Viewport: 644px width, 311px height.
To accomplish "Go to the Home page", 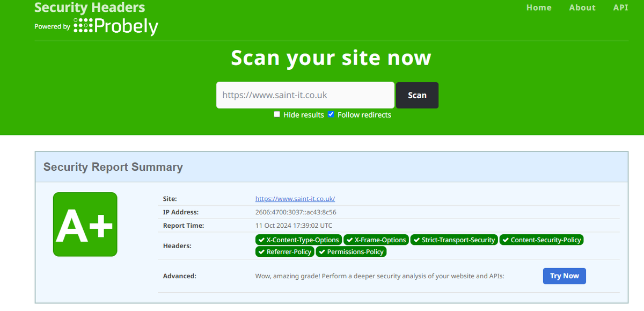I will pos(539,8).
